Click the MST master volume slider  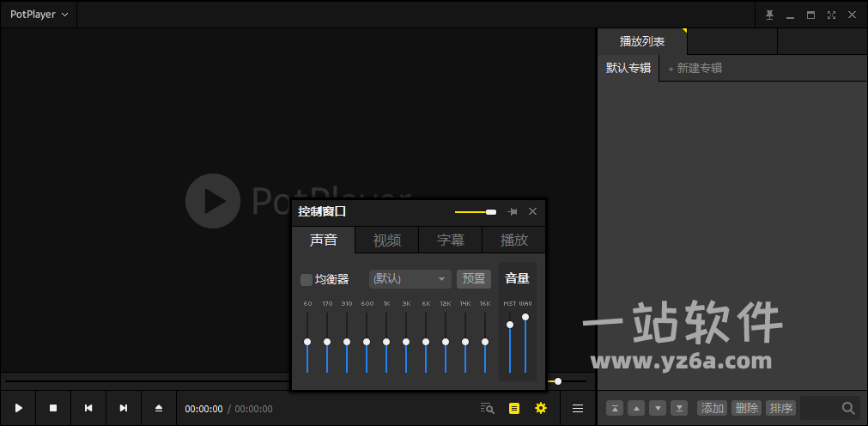510,343
